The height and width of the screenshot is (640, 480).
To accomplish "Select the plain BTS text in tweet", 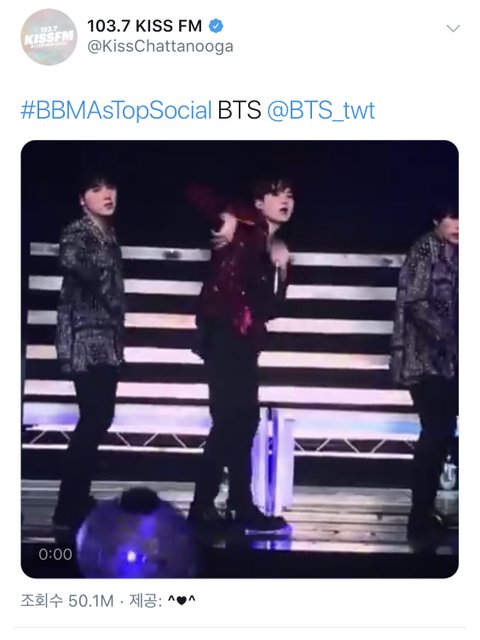I will pos(239,110).
